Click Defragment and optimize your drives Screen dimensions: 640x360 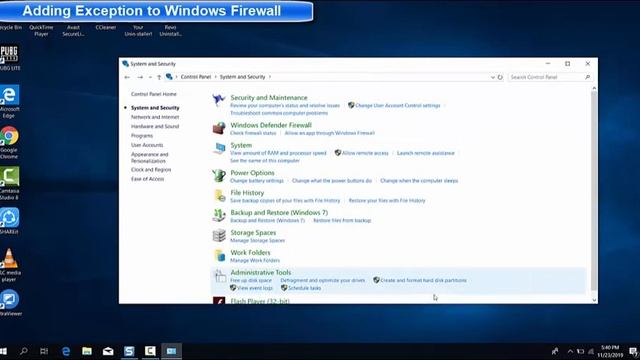[x=322, y=280]
